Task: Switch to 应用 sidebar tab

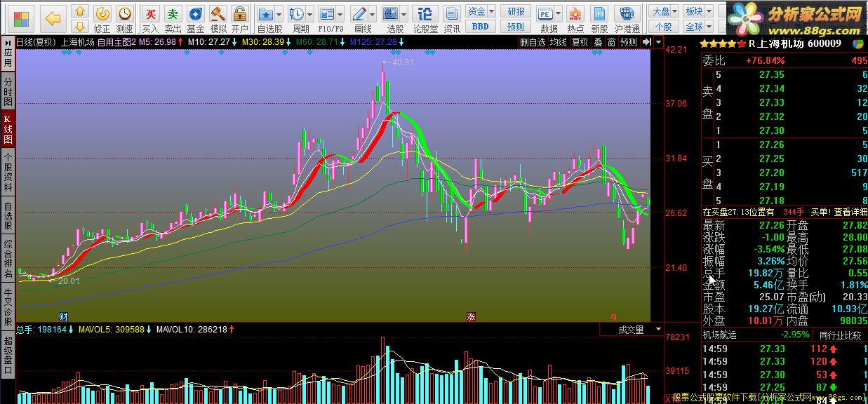Action: pyautogui.click(x=8, y=53)
